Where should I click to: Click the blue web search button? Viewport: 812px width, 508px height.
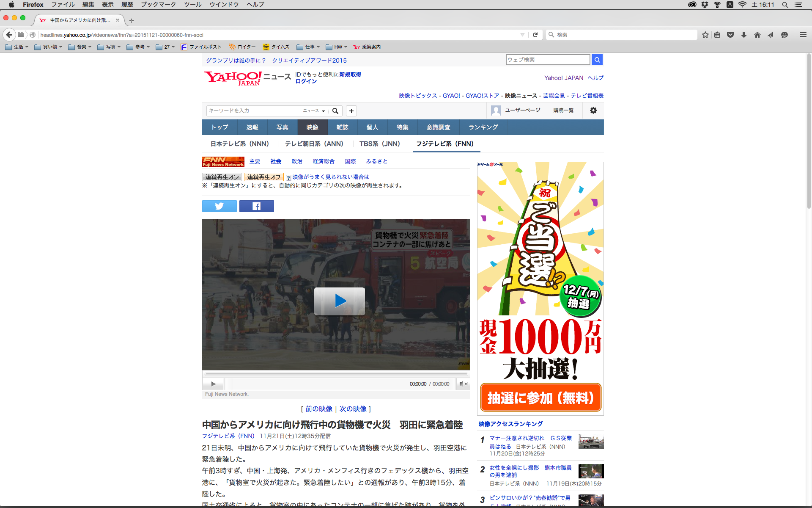coord(597,60)
